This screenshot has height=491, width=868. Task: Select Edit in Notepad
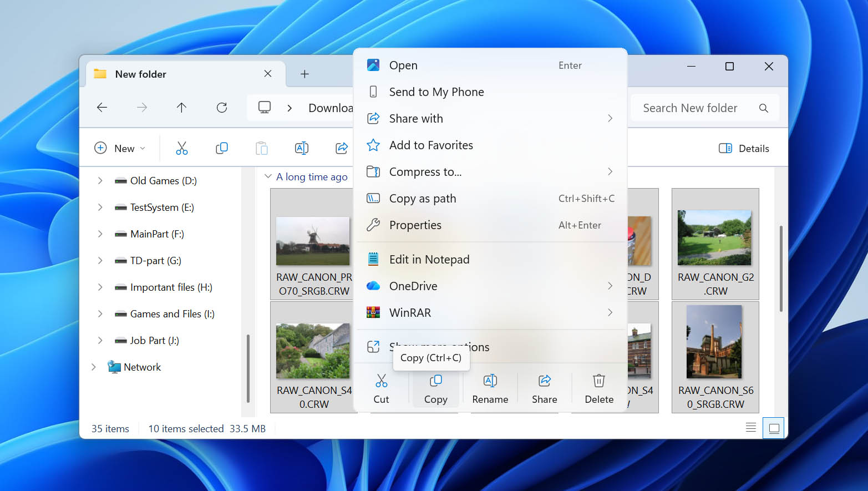coord(490,259)
